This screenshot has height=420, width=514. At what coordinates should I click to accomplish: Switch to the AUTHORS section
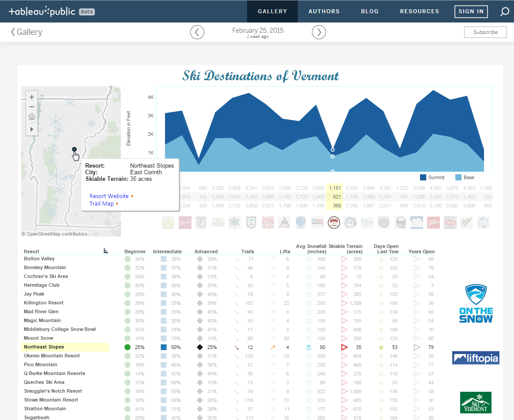click(324, 11)
